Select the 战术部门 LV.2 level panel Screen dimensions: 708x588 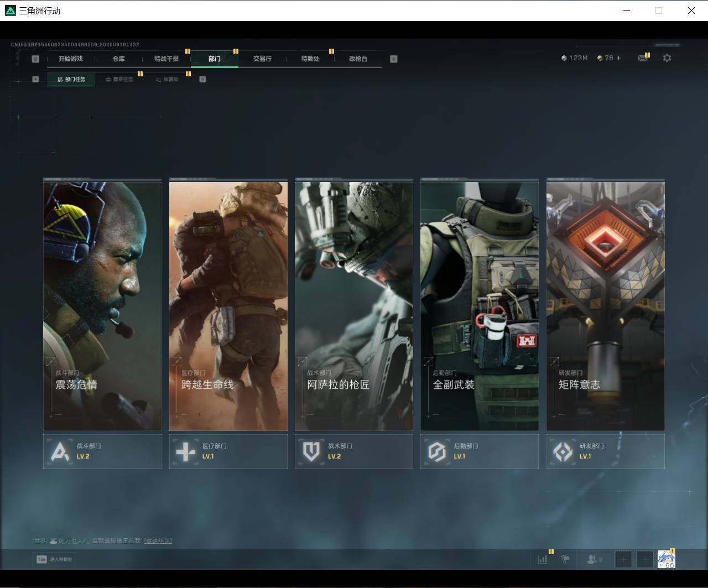(x=354, y=451)
